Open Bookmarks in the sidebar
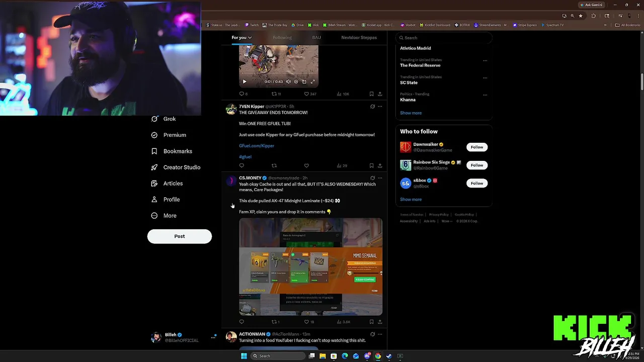The width and height of the screenshot is (644, 362). click(x=172, y=151)
